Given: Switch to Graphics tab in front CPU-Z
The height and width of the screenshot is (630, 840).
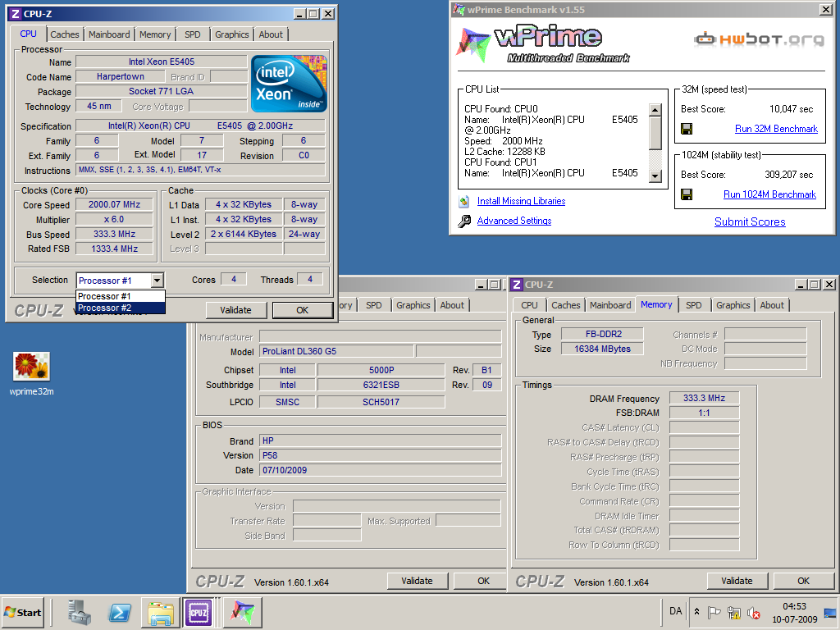Looking at the screenshot, I should coord(232,34).
